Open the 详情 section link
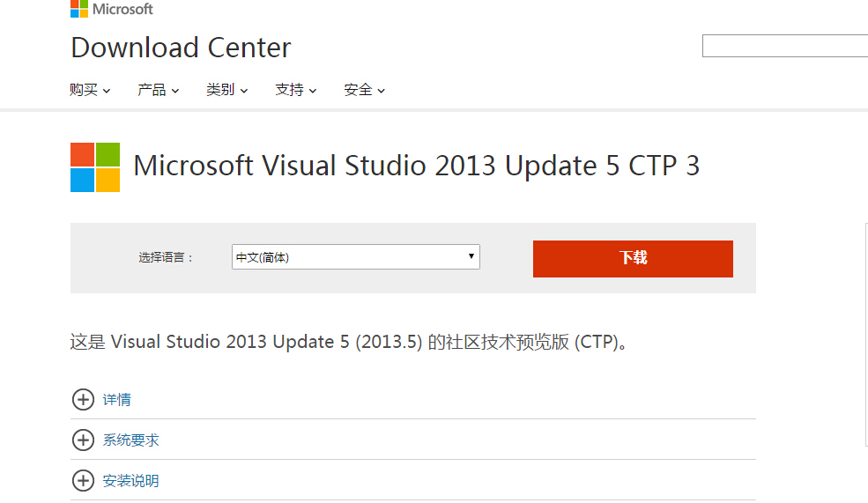868x503 pixels. click(117, 400)
